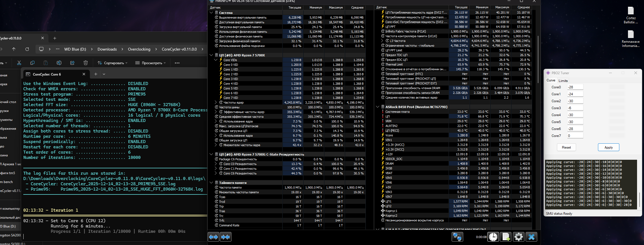Click the Core7 curve value field
The image size is (644, 245).
pos(575,136)
